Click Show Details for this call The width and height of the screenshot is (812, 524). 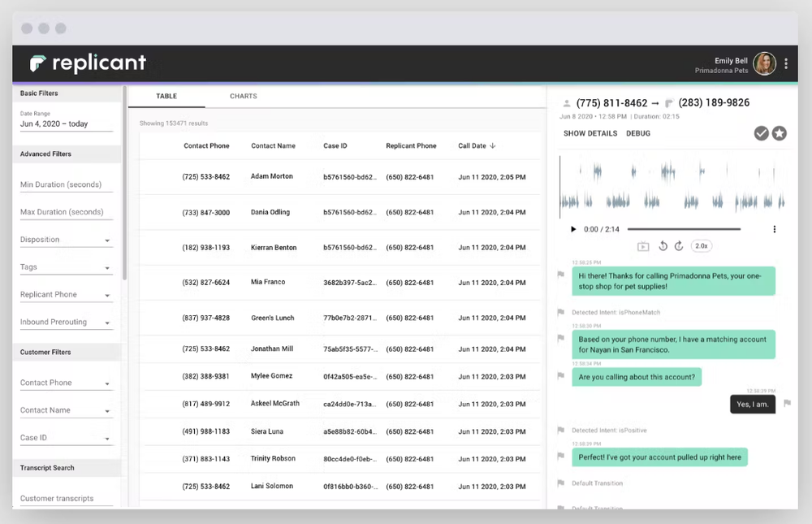590,133
